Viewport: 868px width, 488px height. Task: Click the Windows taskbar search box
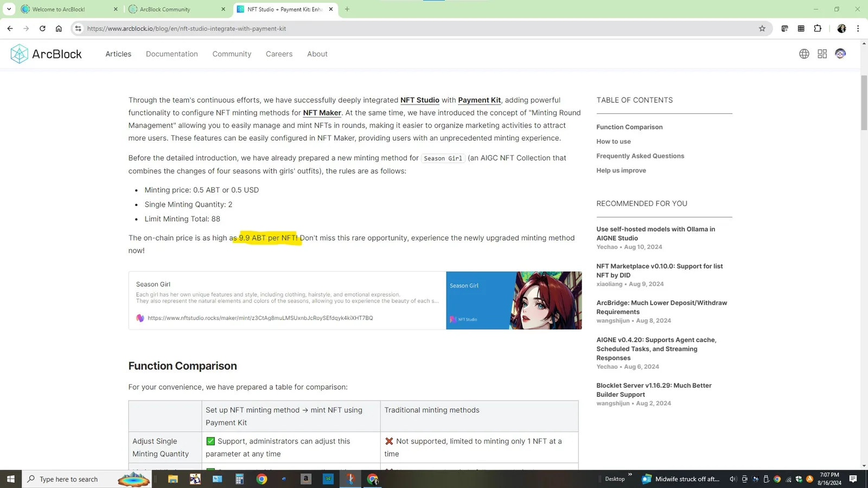tap(88, 479)
